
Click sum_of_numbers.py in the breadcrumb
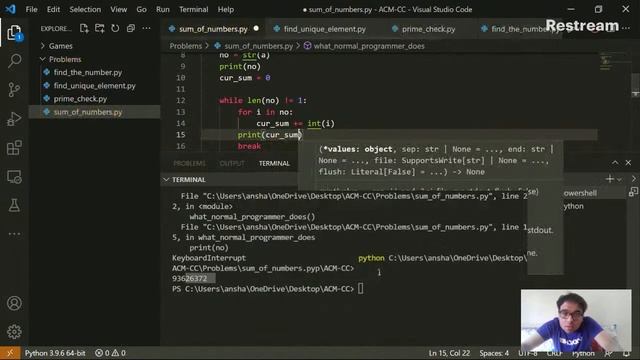[258, 46]
